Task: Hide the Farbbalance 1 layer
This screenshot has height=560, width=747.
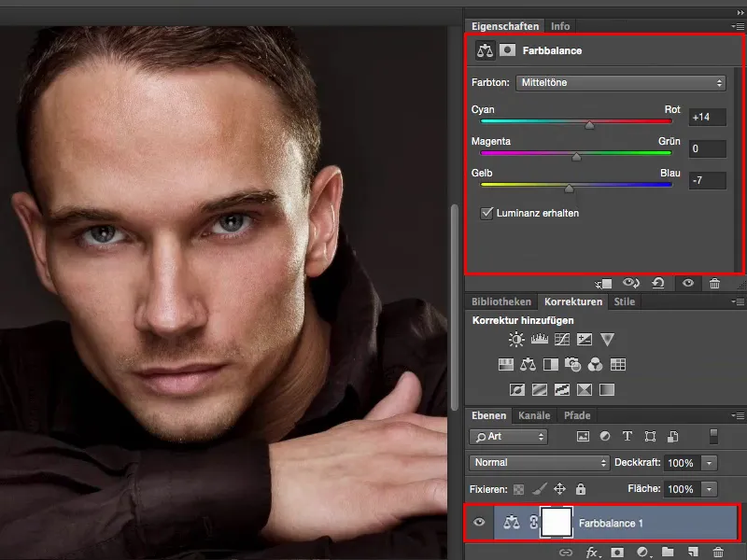Action: 479,523
